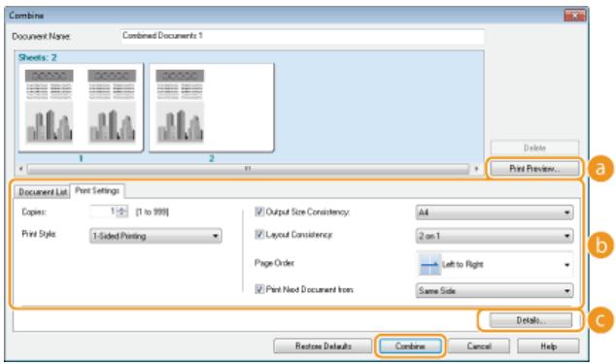Click the Cancel button
Viewport: 616px width, 364px height.
pos(478,346)
